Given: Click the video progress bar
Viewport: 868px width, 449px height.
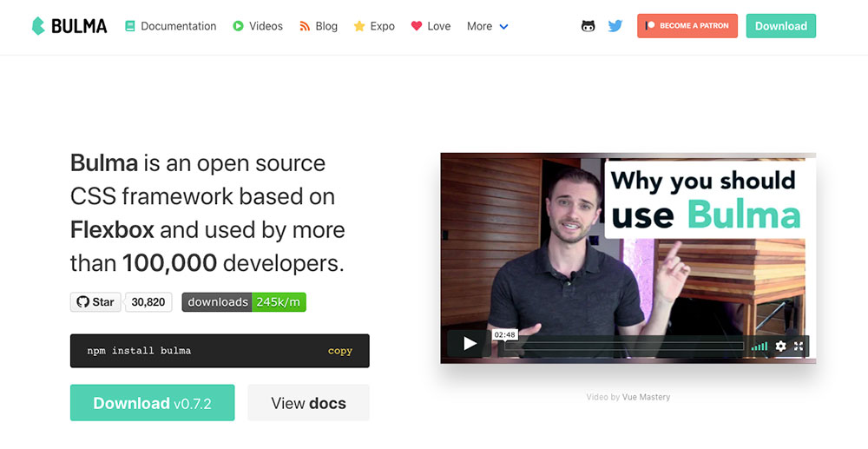Looking at the screenshot, I should pos(624,347).
